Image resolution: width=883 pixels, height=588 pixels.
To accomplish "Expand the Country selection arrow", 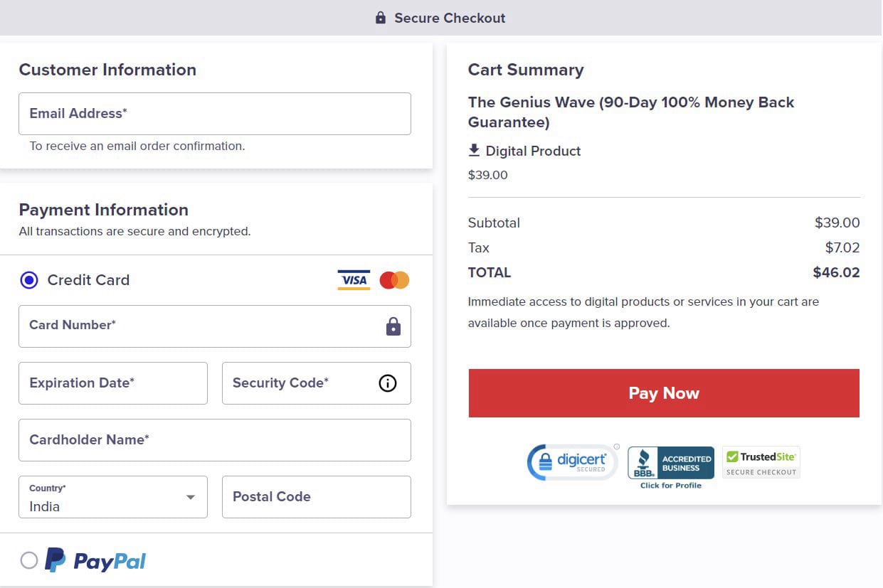I will point(191,498).
